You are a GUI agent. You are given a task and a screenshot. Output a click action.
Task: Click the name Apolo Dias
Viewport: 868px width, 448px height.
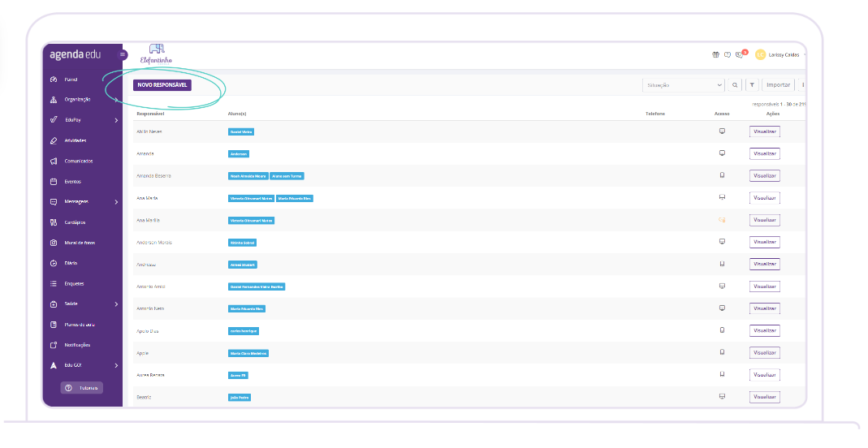click(x=148, y=331)
